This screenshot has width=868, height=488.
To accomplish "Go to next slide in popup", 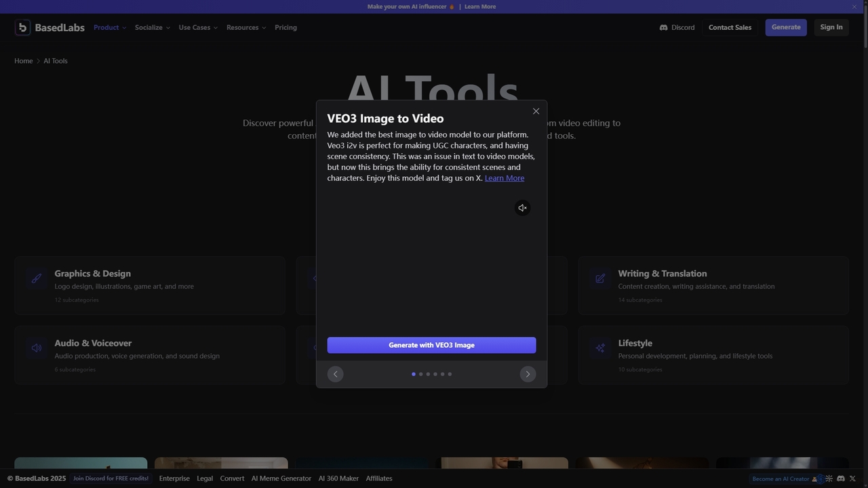I will click(x=528, y=374).
